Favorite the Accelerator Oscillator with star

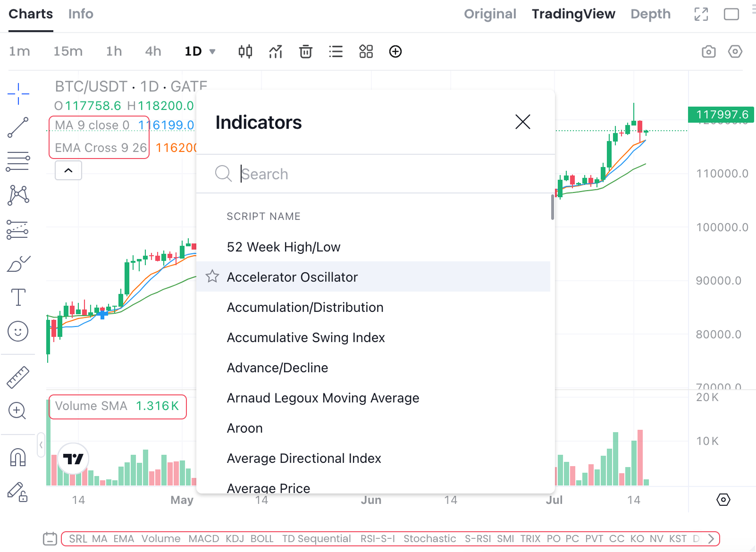(x=212, y=276)
